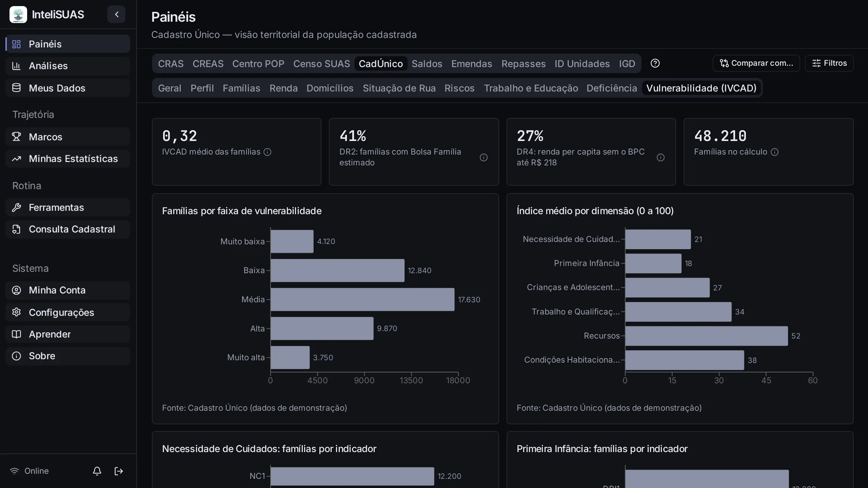This screenshot has height=488, width=868.
Task: Click the InteliSUAS logo icon
Action: pyautogui.click(x=18, y=15)
